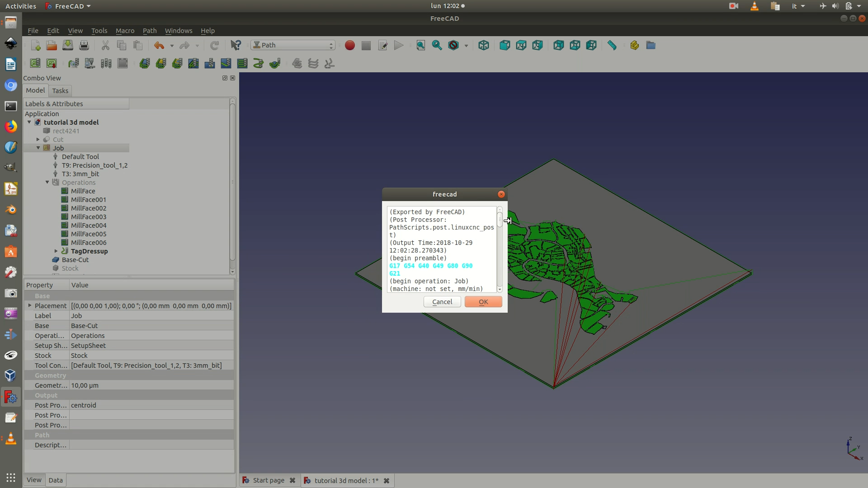Expand the Placement property row

click(x=30, y=306)
